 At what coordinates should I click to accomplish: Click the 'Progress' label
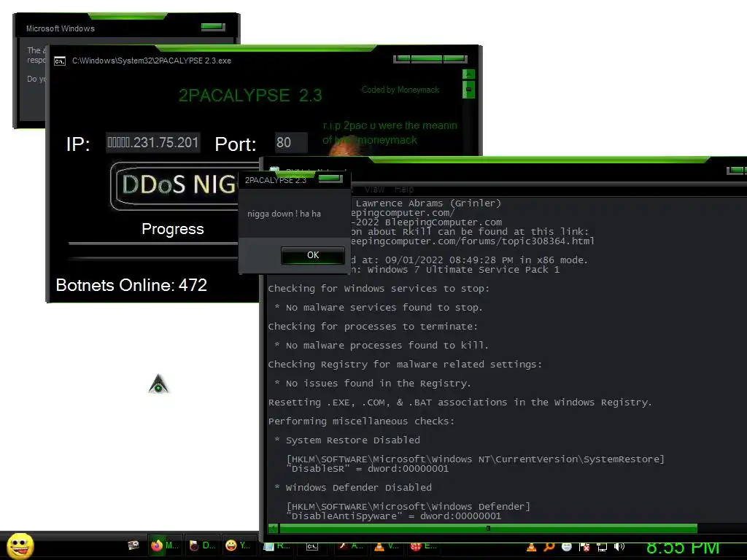pos(172,229)
